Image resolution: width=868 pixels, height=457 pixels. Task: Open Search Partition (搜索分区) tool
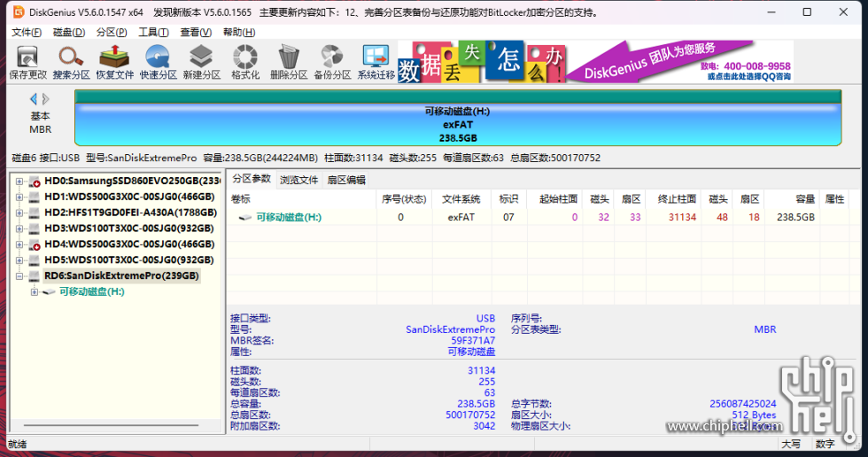coord(71,63)
